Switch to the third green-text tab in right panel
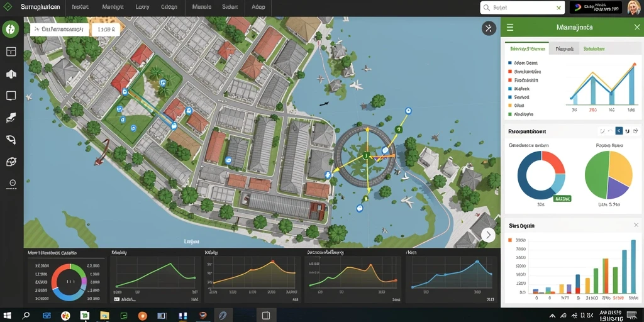Screen dimensions: 644x322 [594, 48]
